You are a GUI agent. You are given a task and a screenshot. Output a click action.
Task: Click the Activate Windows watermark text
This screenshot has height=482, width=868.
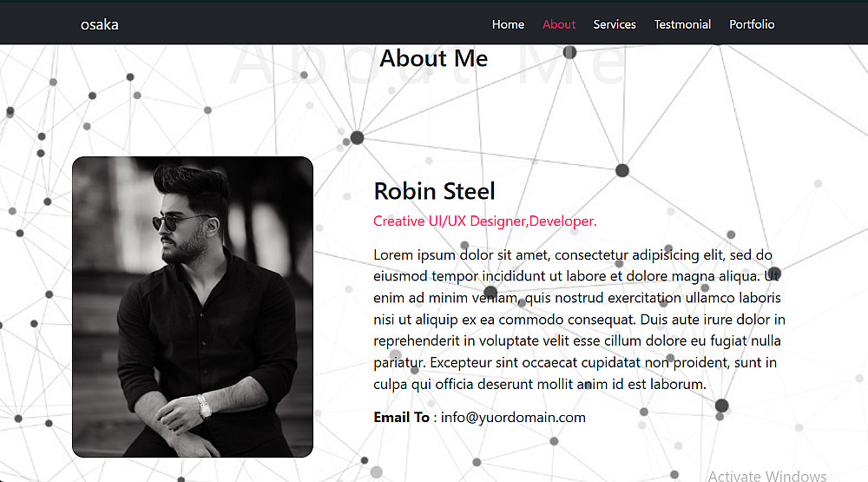(x=766, y=476)
